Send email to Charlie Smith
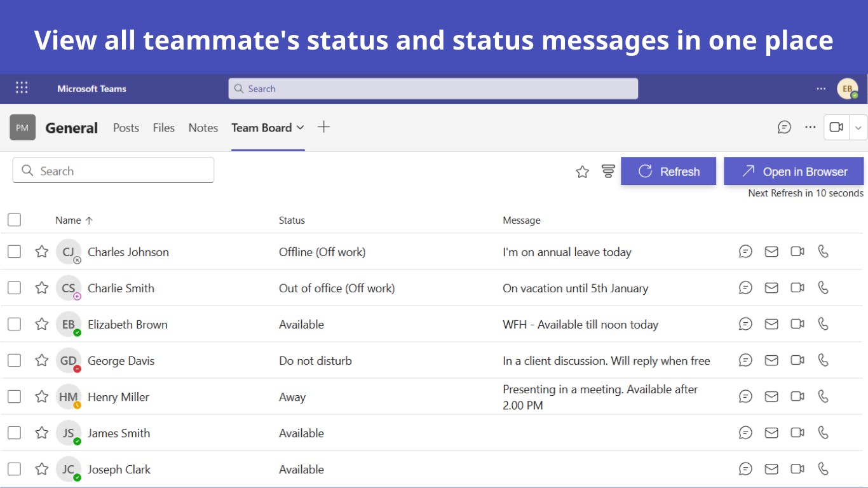The height and width of the screenshot is (488, 868). pos(771,288)
